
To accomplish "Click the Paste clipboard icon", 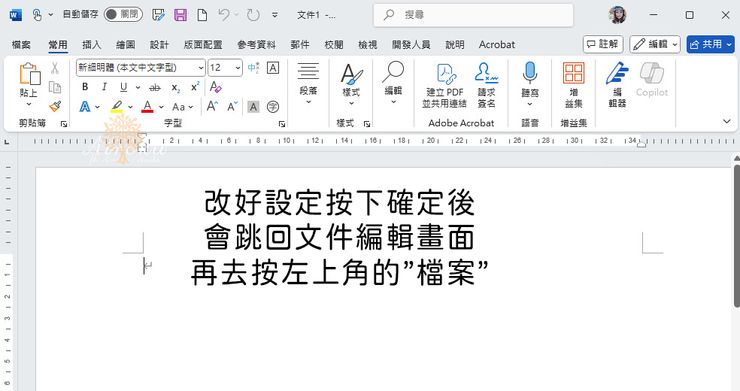I will point(29,74).
